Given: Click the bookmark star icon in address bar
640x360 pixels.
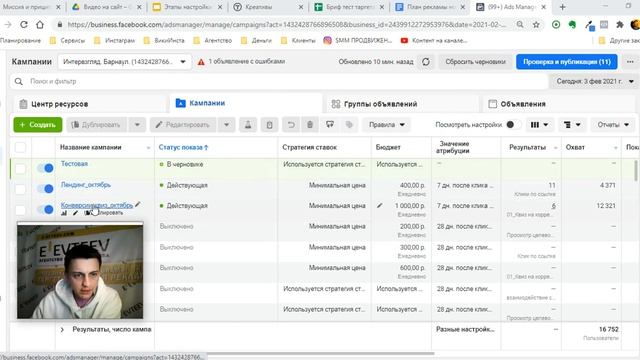Looking at the screenshot, I should 536,24.
